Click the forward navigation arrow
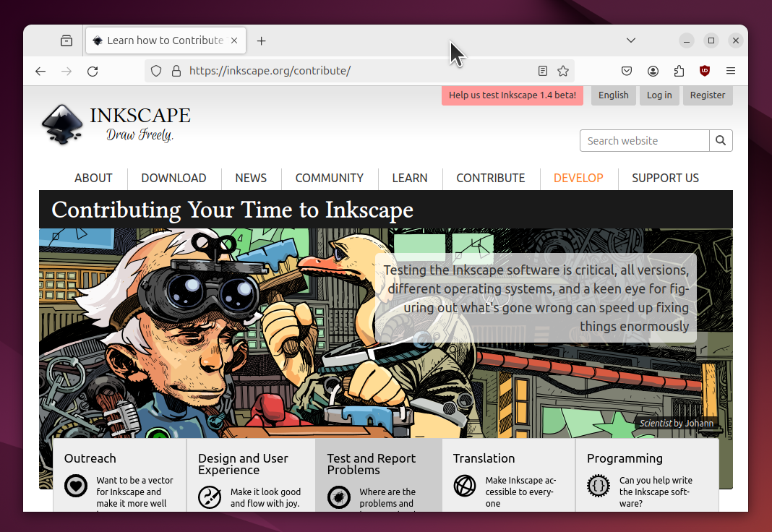 click(x=67, y=71)
